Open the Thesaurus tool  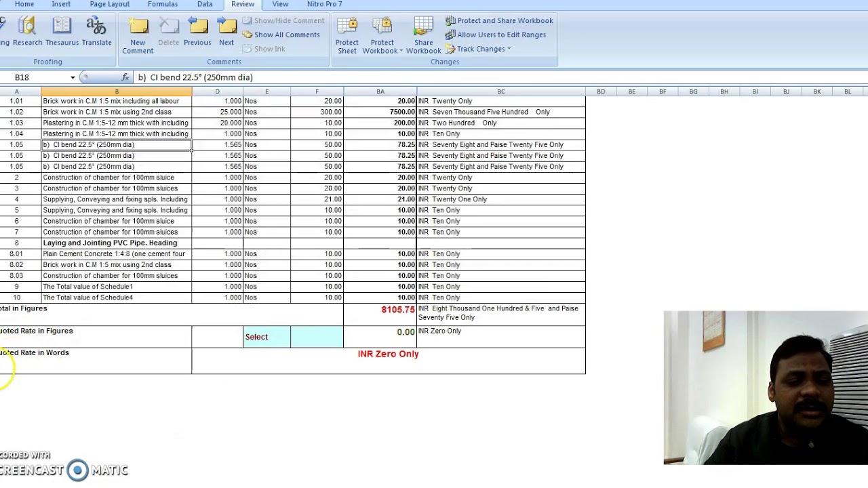click(62, 32)
